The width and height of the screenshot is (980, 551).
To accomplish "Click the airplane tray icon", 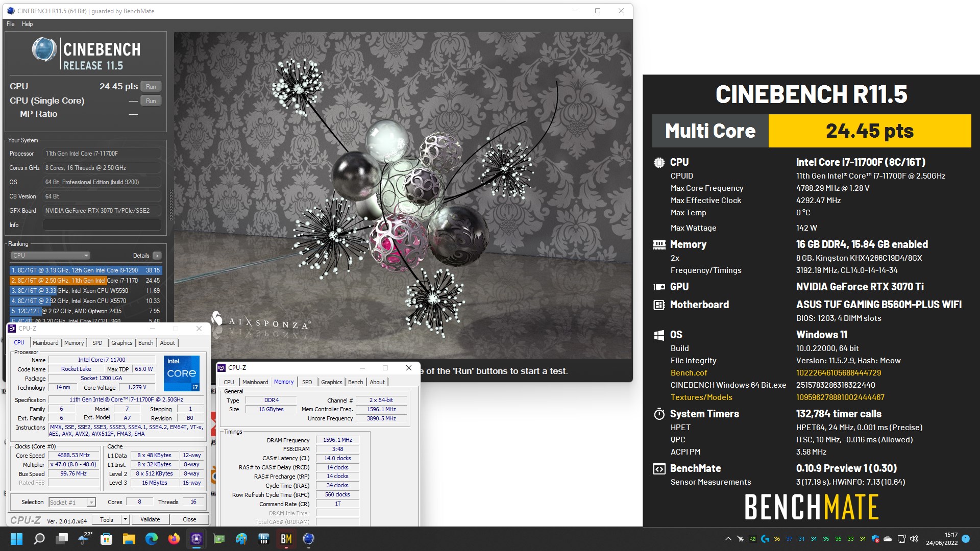I will point(740,539).
